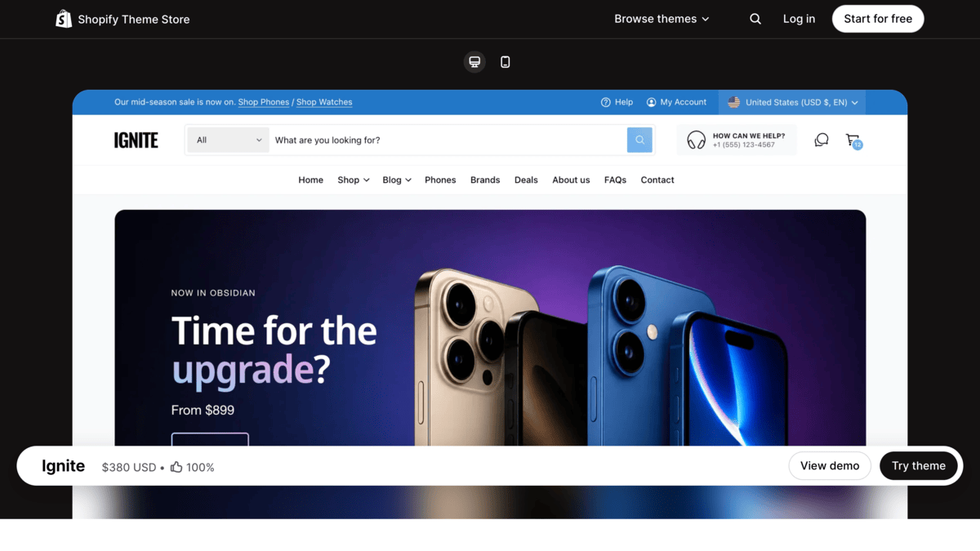Open About us navigation item

[571, 180]
